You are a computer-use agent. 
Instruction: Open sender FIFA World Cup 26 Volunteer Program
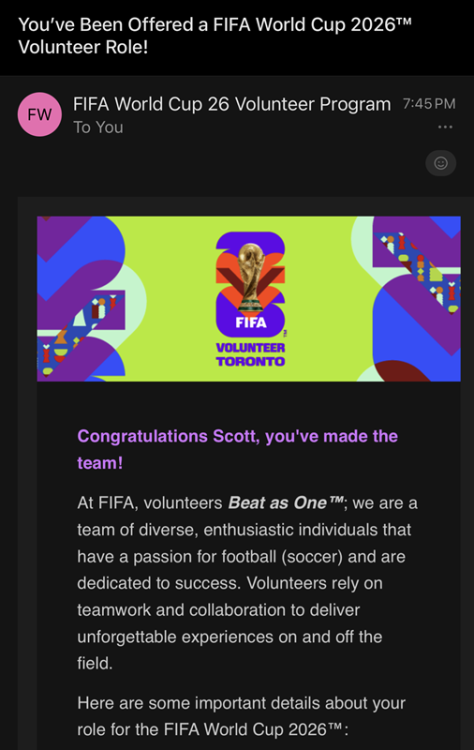[231, 104]
